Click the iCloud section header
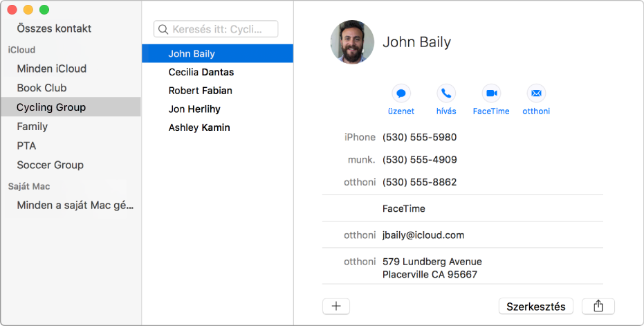Viewport: 644px width, 326px height. tap(21, 50)
